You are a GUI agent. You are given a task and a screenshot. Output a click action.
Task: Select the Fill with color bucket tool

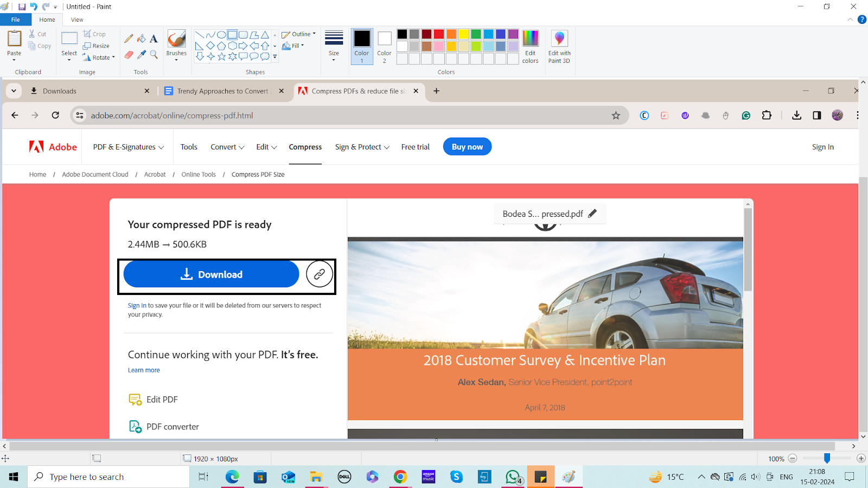pos(141,38)
